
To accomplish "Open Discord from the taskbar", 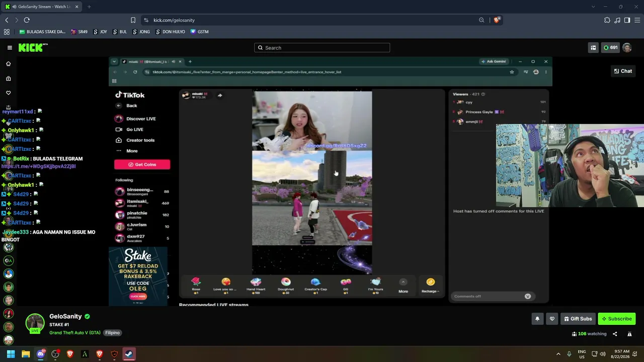I will pos(41,354).
